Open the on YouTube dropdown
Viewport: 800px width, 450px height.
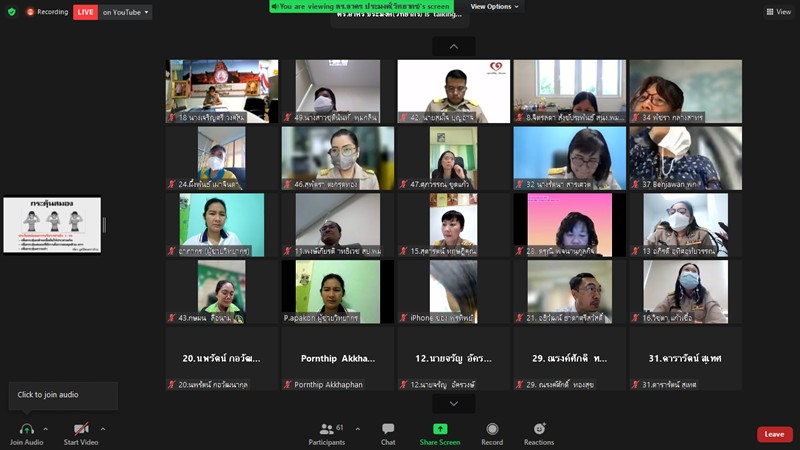pos(125,12)
